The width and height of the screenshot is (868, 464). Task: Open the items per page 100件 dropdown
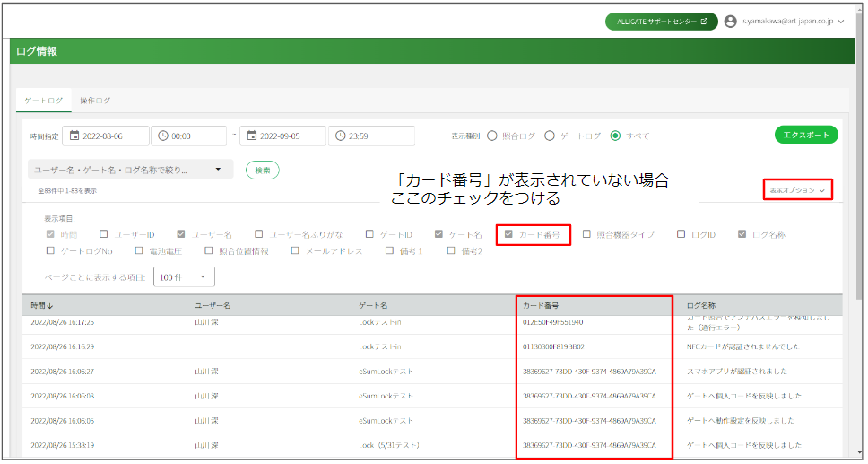[184, 277]
